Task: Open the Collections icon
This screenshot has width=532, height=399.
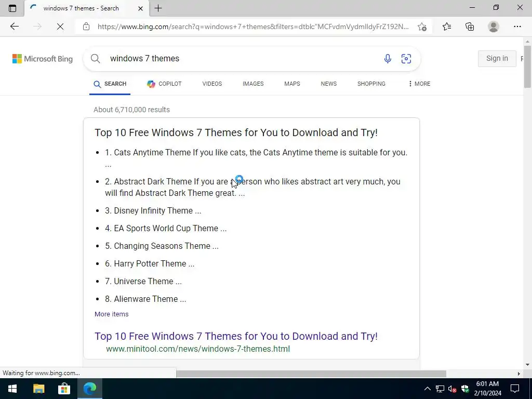Action: (x=470, y=26)
